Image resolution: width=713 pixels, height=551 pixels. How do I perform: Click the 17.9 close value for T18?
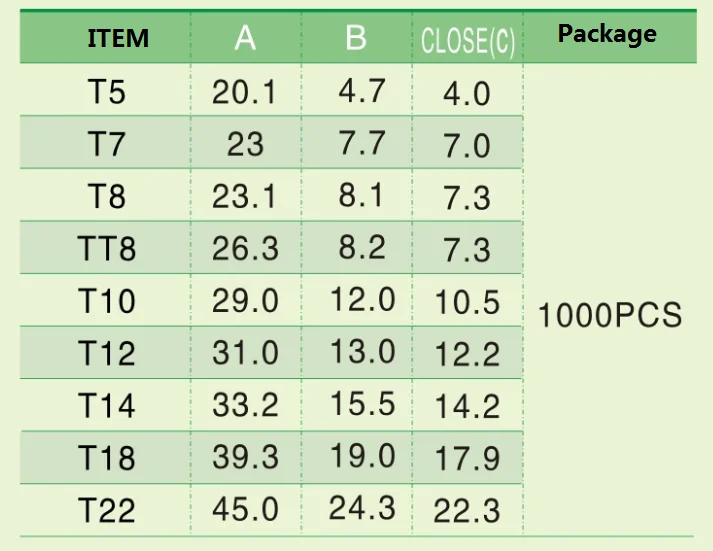click(467, 459)
